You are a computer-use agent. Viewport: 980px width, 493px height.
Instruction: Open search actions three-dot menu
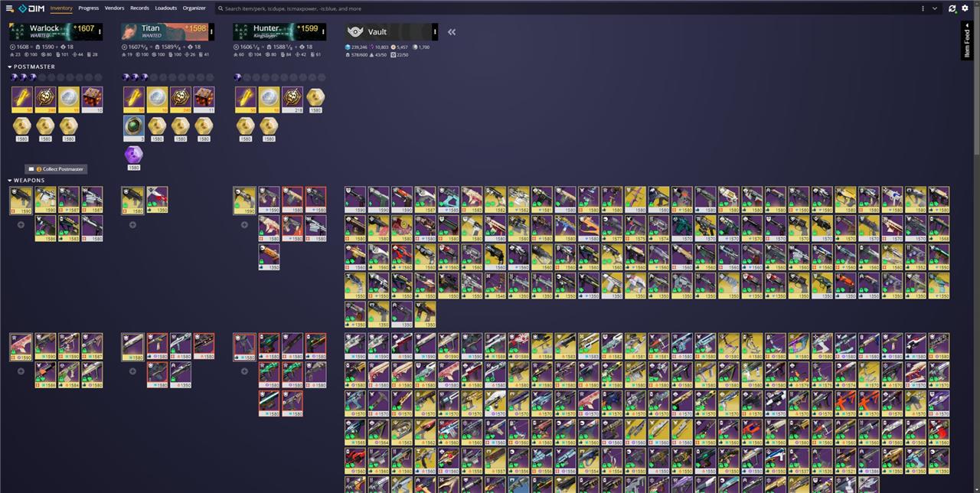pyautogui.click(x=923, y=8)
